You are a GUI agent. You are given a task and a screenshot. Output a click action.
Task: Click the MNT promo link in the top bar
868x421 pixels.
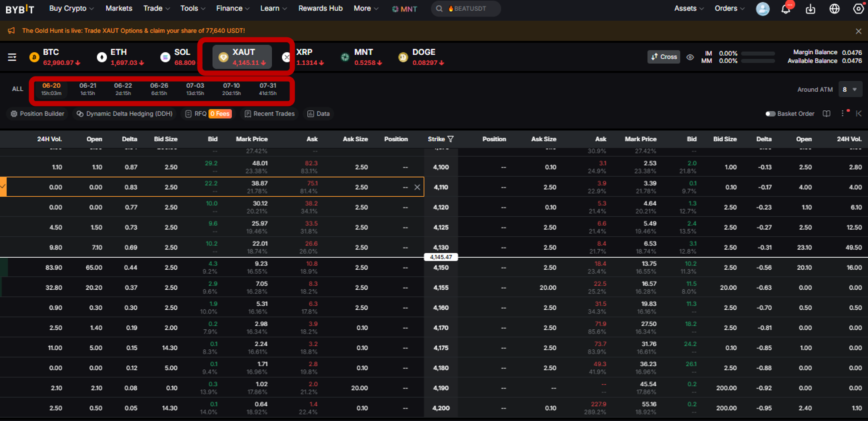404,9
